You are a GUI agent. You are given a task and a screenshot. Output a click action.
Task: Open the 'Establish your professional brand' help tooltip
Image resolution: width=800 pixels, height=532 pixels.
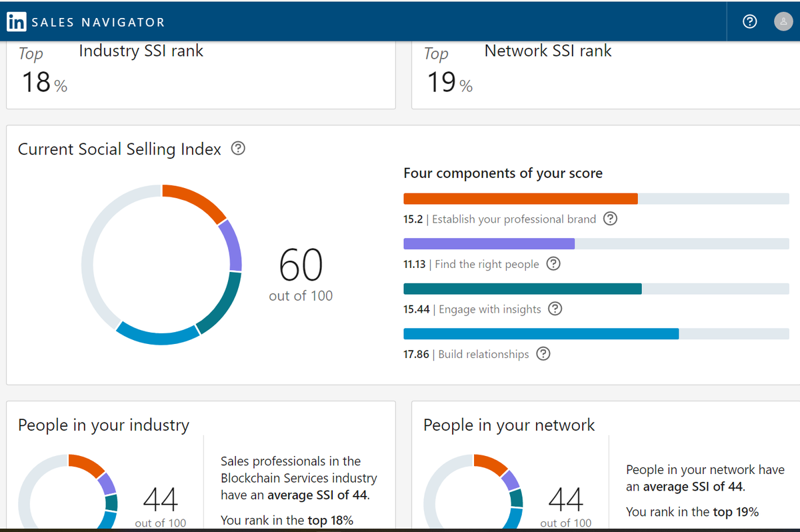(x=609, y=218)
